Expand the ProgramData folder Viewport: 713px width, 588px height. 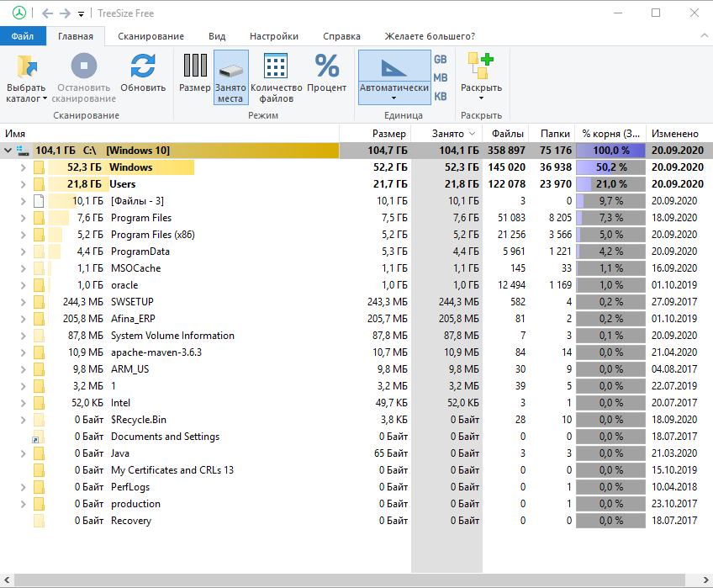pyautogui.click(x=23, y=252)
